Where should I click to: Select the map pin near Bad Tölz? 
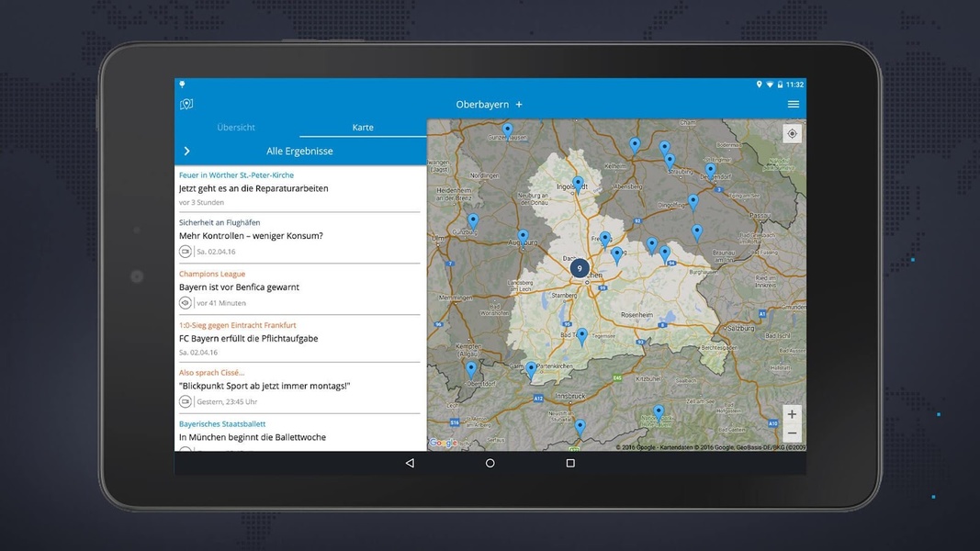582,337
